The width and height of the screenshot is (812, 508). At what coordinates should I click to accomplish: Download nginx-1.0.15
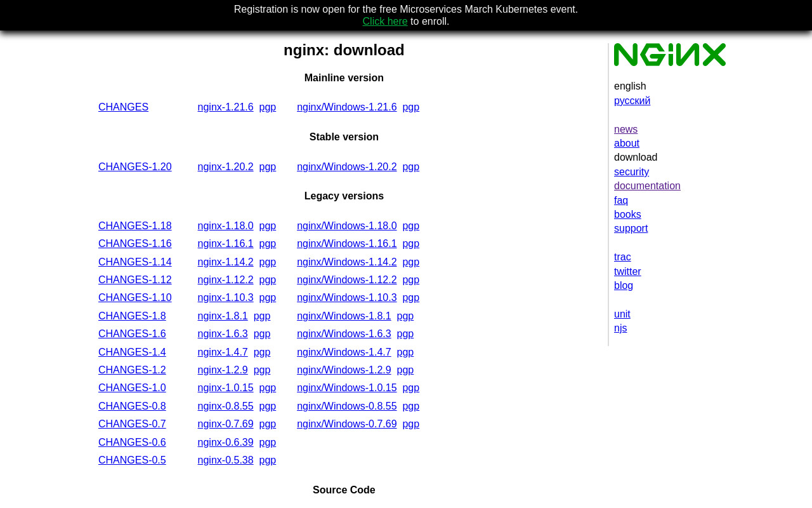point(225,388)
